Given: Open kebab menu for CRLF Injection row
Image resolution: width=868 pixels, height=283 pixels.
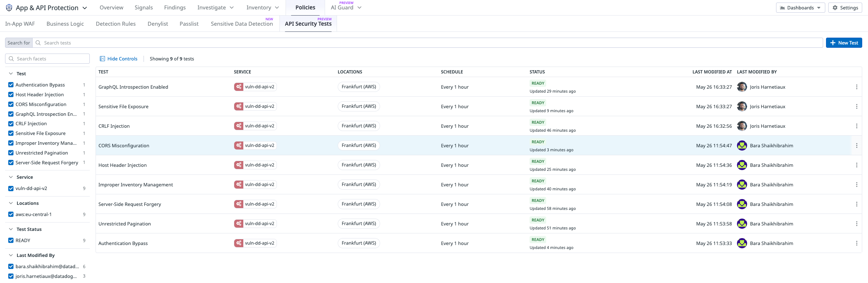Looking at the screenshot, I should click(856, 126).
